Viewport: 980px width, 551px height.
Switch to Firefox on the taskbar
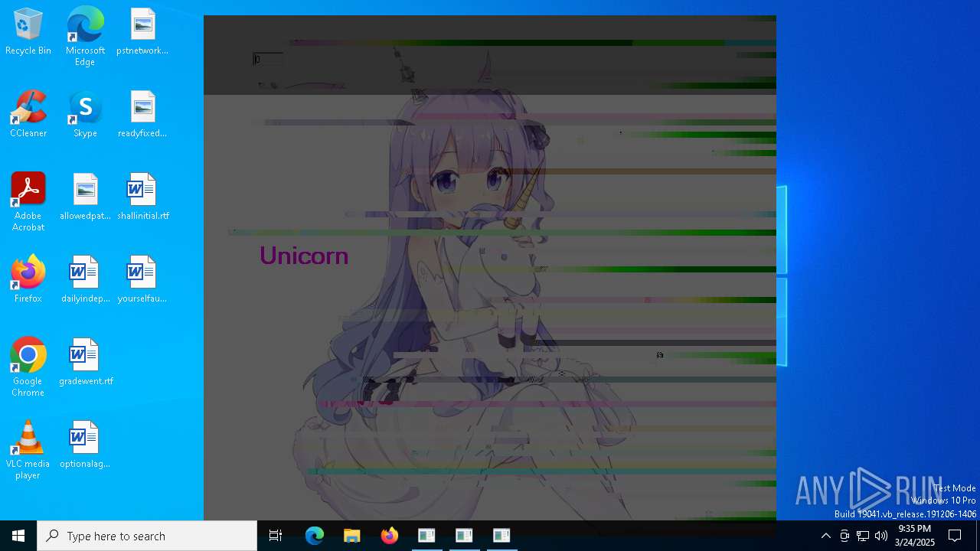click(x=390, y=536)
